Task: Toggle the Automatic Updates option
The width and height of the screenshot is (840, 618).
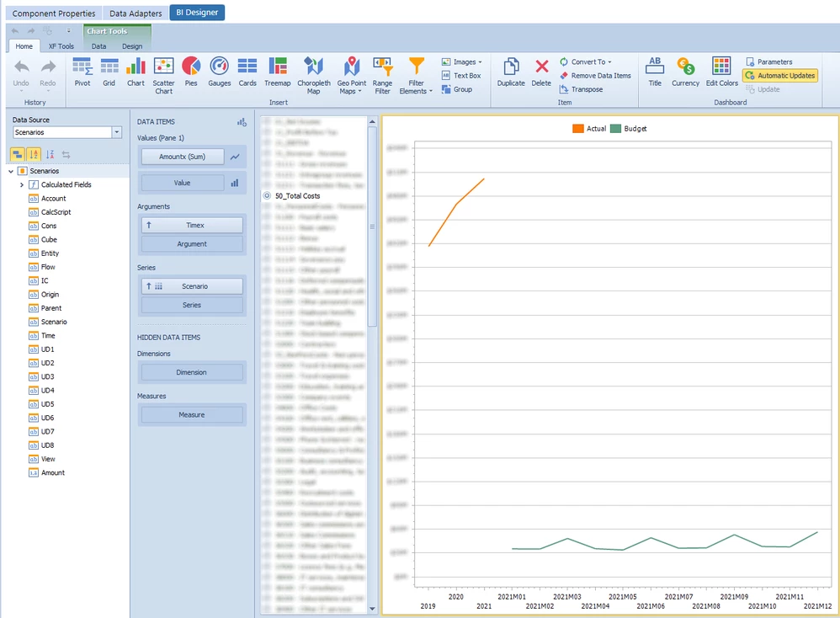Action: click(780, 76)
